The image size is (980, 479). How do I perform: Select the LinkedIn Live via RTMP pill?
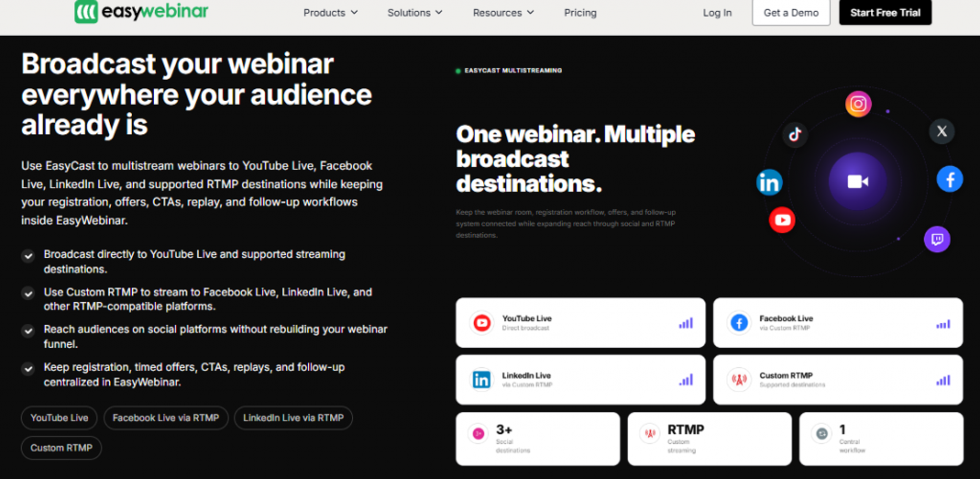(x=293, y=418)
